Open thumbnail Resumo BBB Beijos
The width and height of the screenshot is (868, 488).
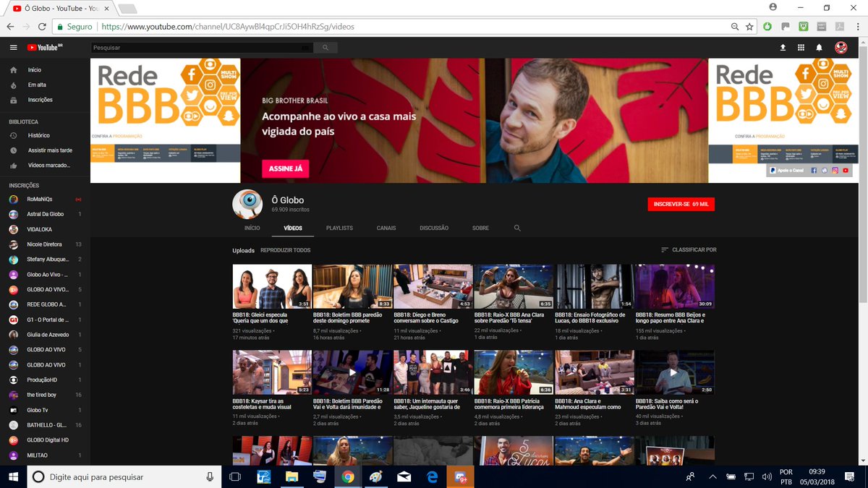(x=675, y=286)
